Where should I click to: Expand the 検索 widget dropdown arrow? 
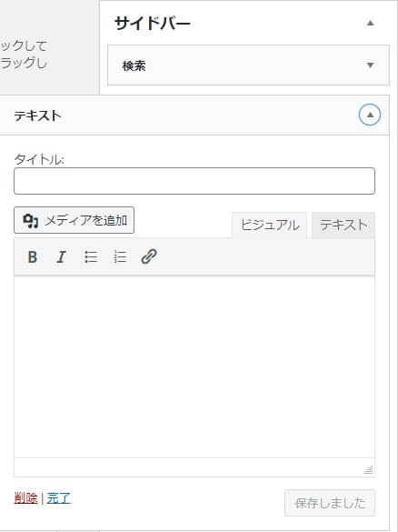pyautogui.click(x=370, y=65)
